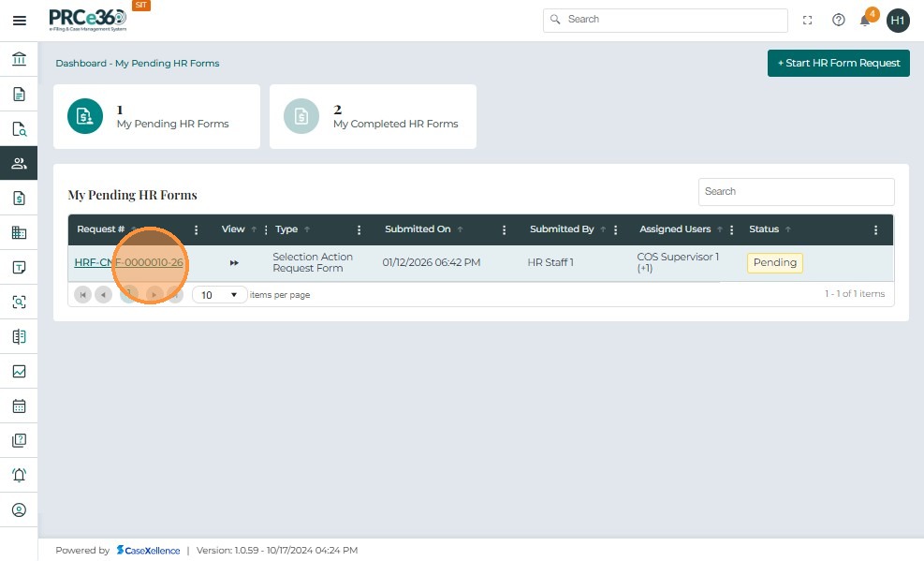Open the T text box sidebar icon
924x561 pixels.
pyautogui.click(x=19, y=268)
